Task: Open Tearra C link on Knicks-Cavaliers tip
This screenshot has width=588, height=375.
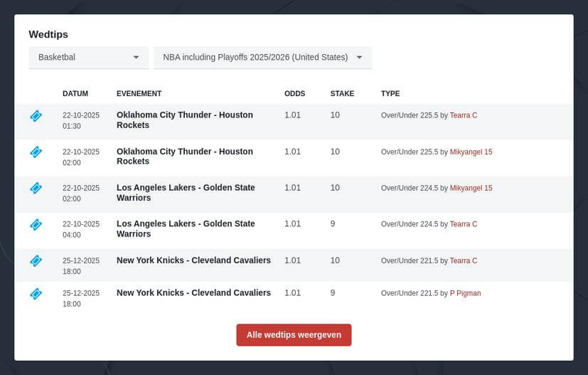Action: (463, 260)
